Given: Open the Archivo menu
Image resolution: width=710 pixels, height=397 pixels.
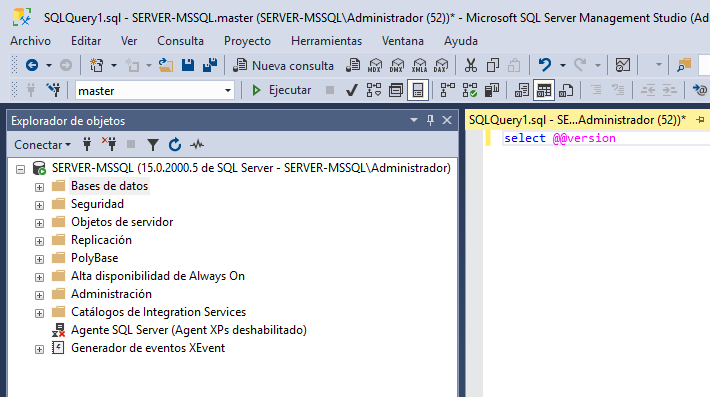Looking at the screenshot, I should click(30, 41).
